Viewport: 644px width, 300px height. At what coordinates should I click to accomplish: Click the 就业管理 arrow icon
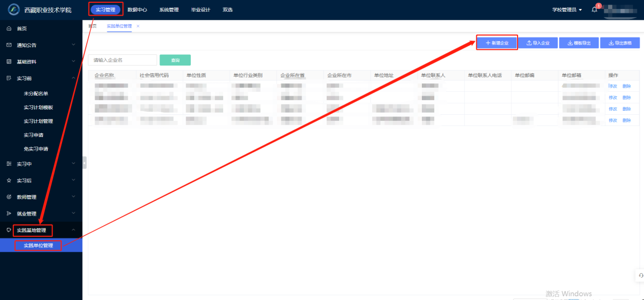(9, 214)
